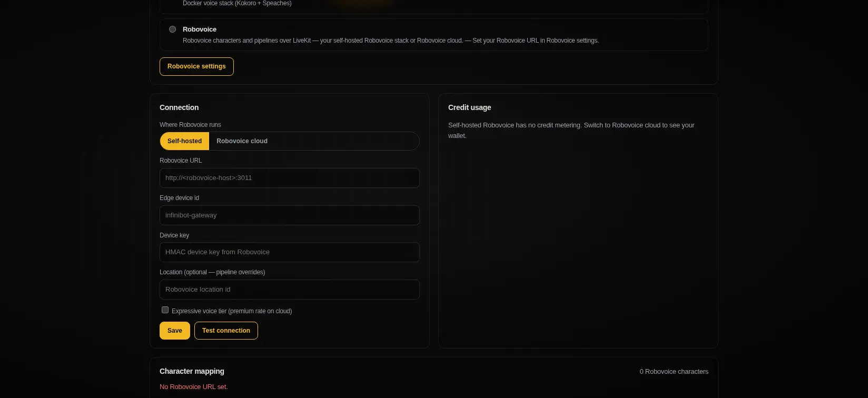
Task: Click the Docker voice stack option description
Action: (237, 3)
